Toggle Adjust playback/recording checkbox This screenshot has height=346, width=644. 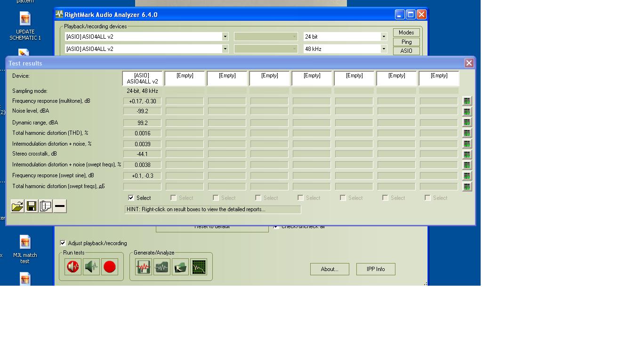(63, 243)
